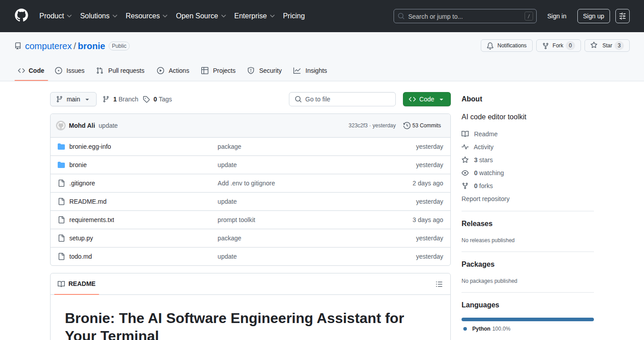This screenshot has height=340, width=644.
Task: Click the star icon in Star button
Action: click(594, 46)
